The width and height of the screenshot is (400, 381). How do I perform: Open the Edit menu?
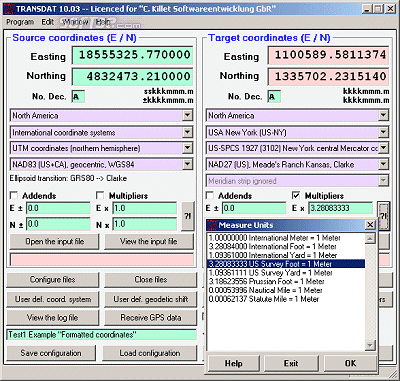click(47, 22)
